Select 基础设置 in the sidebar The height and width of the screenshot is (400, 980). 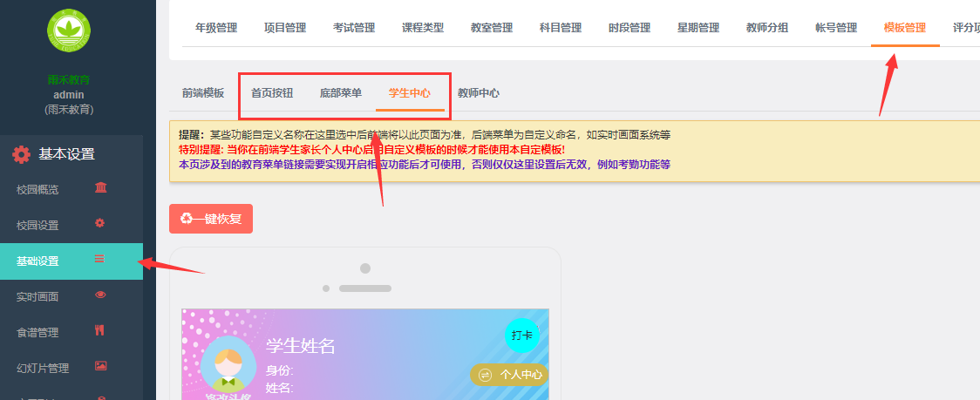click(71, 261)
